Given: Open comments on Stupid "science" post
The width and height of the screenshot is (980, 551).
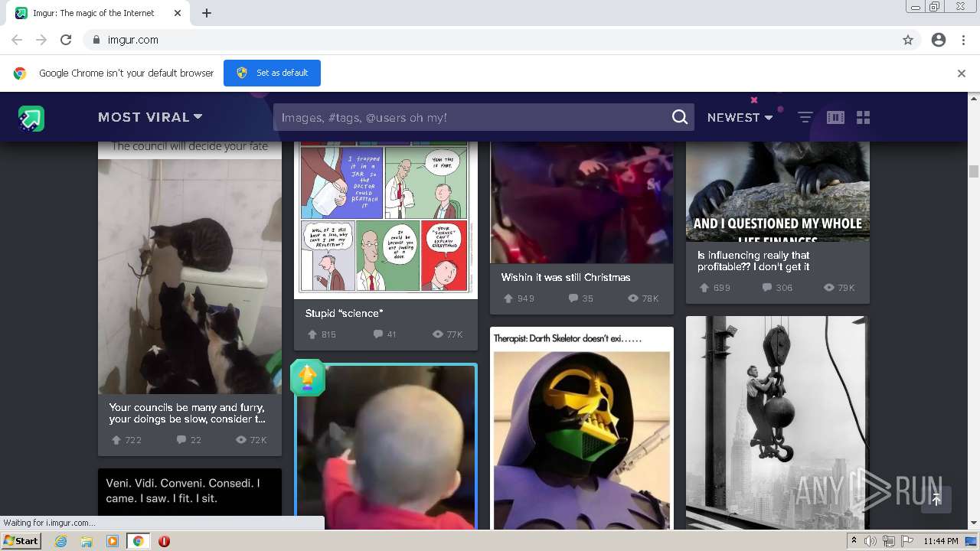Looking at the screenshot, I should 377,334.
